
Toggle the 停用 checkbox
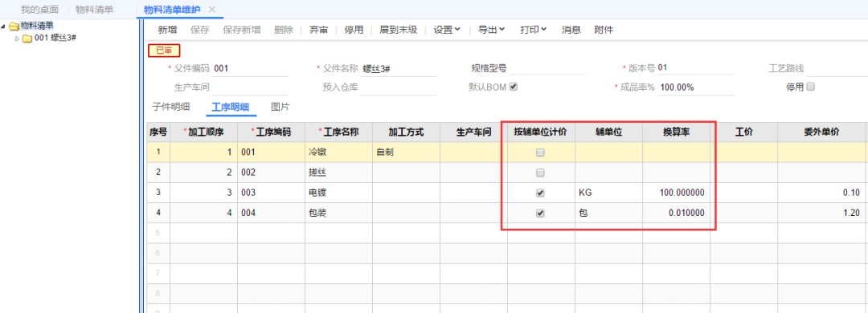[811, 87]
